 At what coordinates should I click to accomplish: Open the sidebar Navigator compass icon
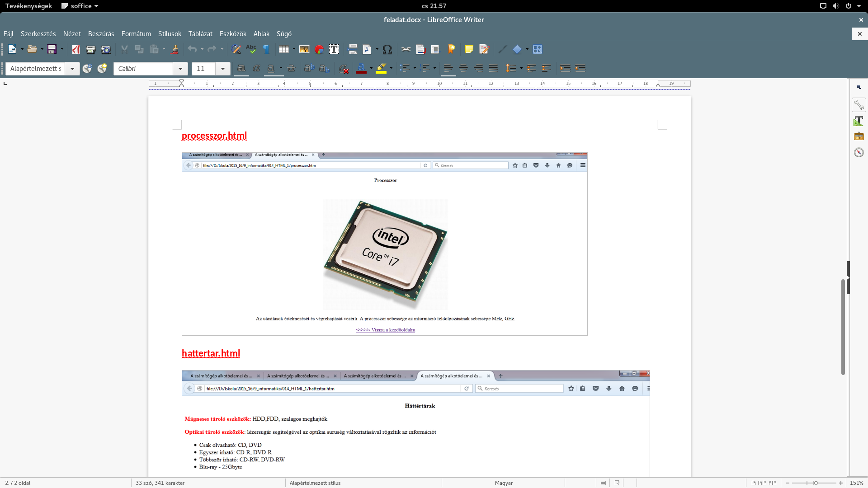[859, 152]
